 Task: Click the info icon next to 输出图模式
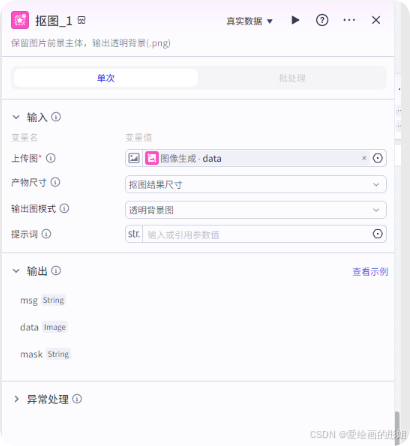click(64, 209)
